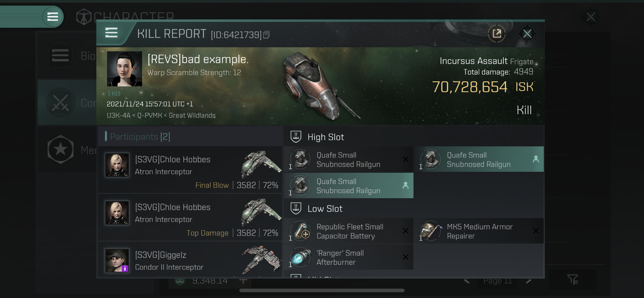Select highlighted Quafe Railgun in right column

click(479, 159)
